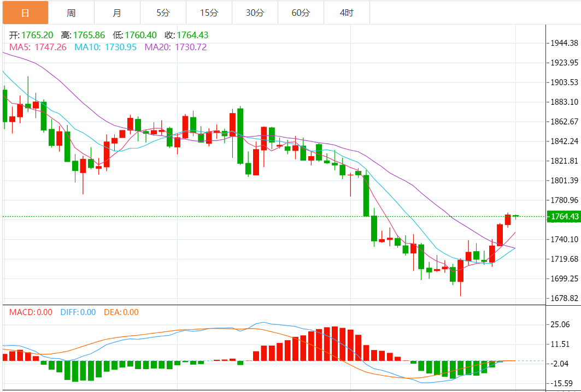581x392 pixels.
Task: Click the MA10: 1730.95 label
Action: pyautogui.click(x=105, y=47)
